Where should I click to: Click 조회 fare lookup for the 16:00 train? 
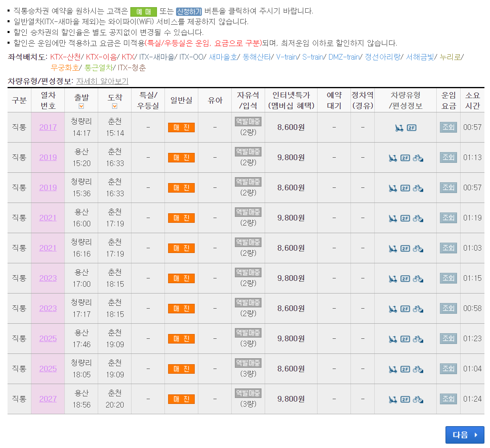(x=448, y=218)
